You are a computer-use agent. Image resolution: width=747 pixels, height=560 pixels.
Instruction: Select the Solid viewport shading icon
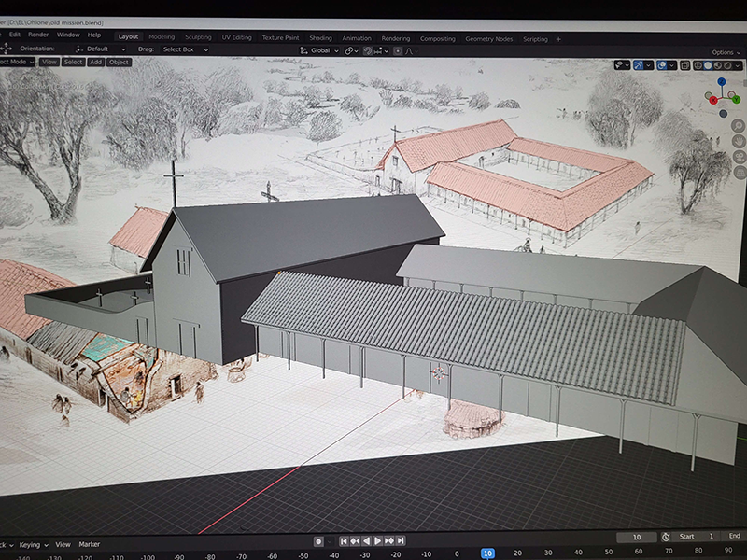click(708, 64)
